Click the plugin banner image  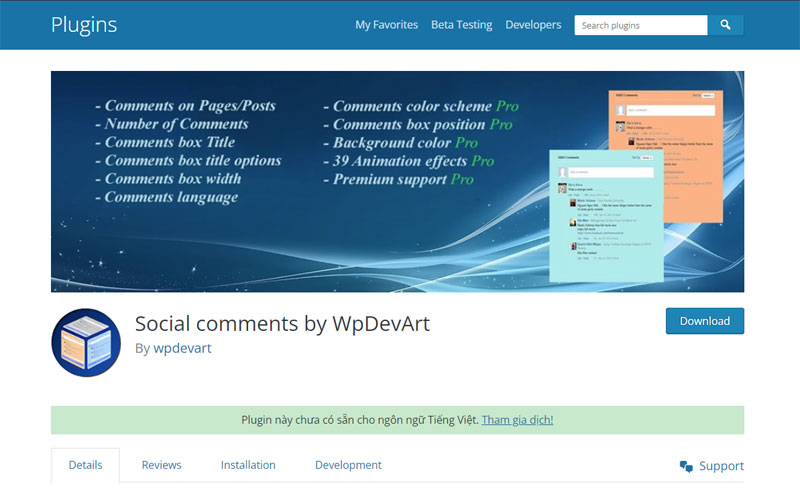coord(397,182)
